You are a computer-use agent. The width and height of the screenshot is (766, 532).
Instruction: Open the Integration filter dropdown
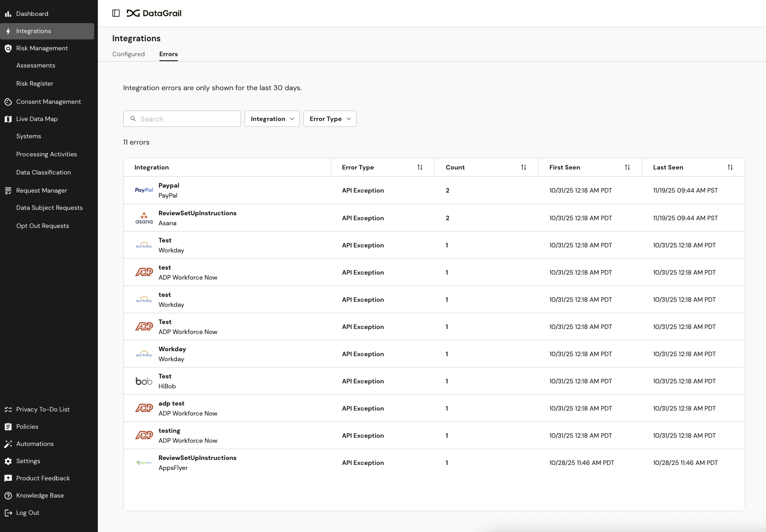[x=272, y=118]
